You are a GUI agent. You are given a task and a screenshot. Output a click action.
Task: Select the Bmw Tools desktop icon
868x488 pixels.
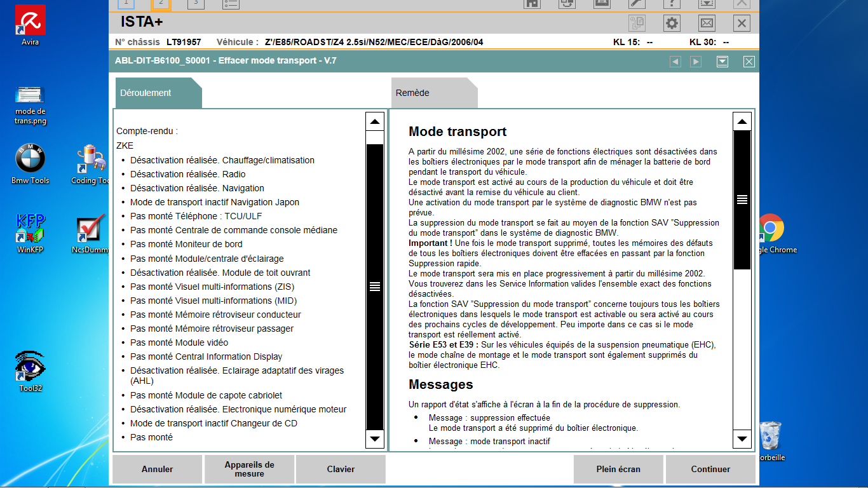[30, 164]
